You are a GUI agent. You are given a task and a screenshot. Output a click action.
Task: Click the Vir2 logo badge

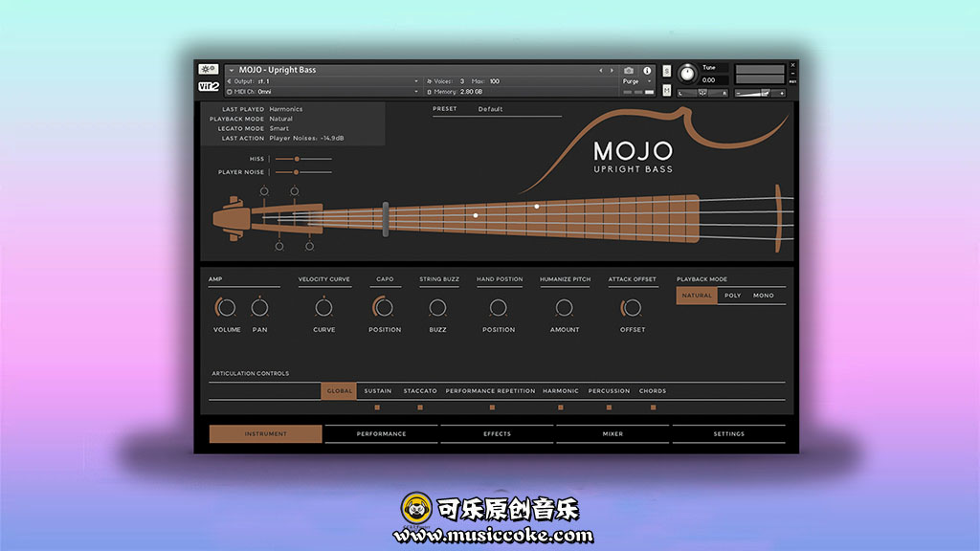coord(208,87)
